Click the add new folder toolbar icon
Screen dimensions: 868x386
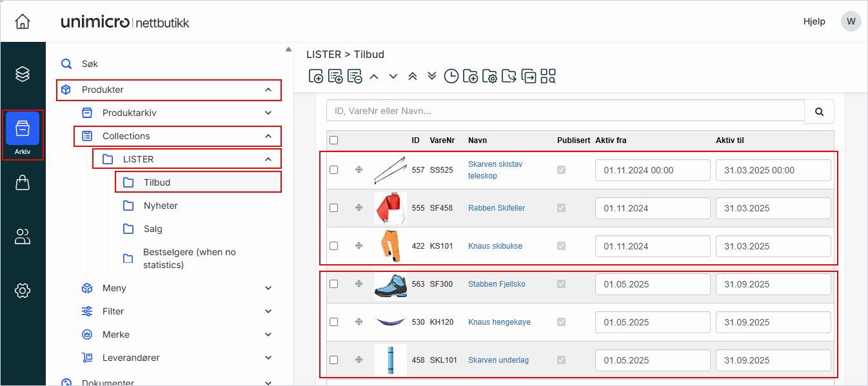pos(471,77)
